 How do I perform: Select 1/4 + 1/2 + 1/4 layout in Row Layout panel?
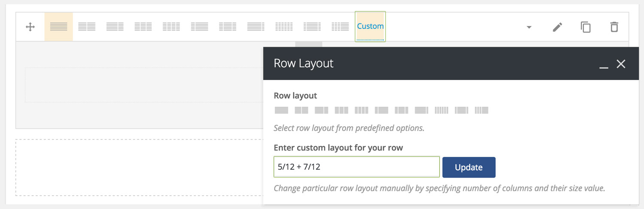401,111
